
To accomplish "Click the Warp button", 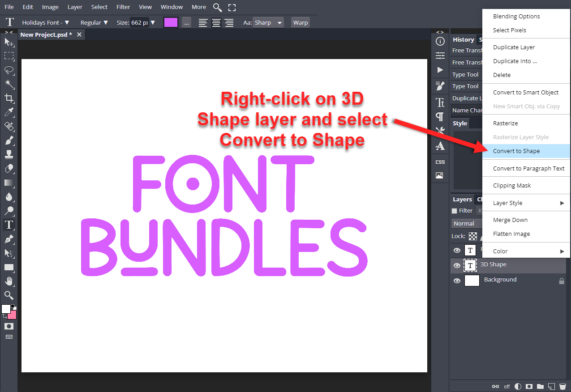I will 301,22.
